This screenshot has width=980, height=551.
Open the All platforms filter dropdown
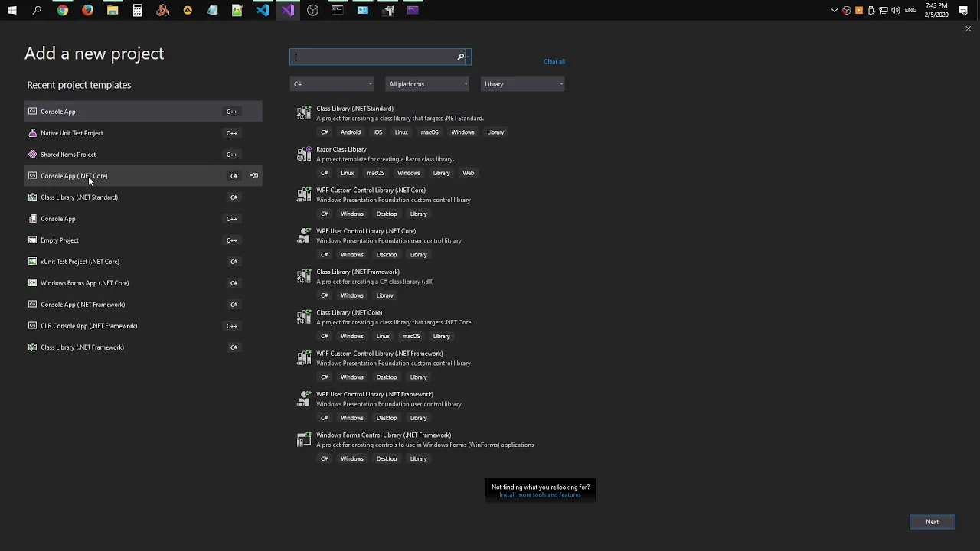pyautogui.click(x=427, y=84)
